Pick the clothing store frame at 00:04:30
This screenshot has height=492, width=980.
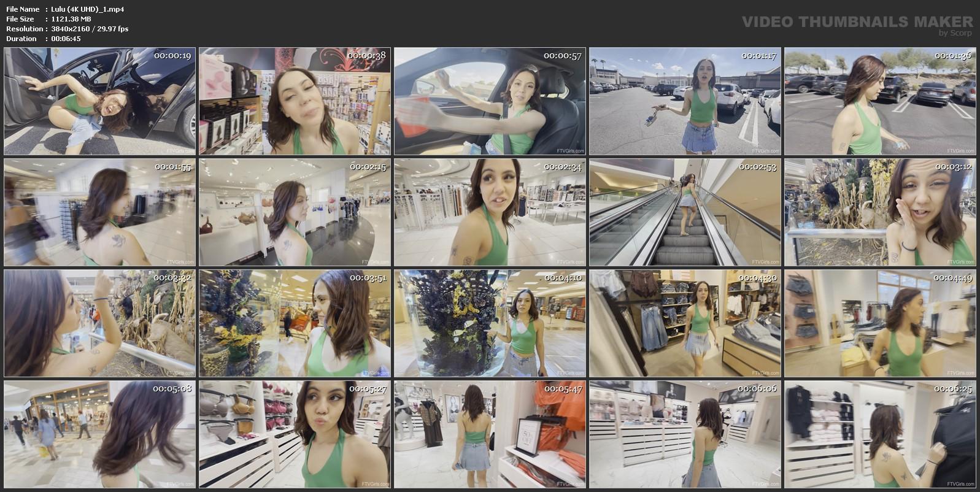point(685,323)
